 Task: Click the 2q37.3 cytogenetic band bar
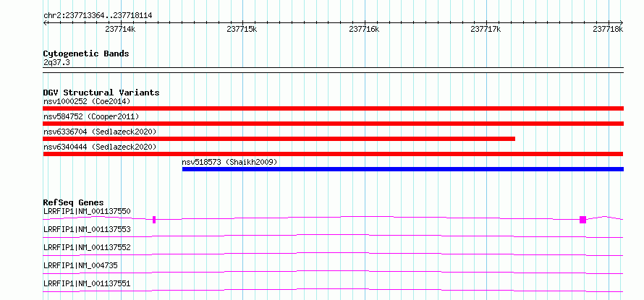[333, 70]
